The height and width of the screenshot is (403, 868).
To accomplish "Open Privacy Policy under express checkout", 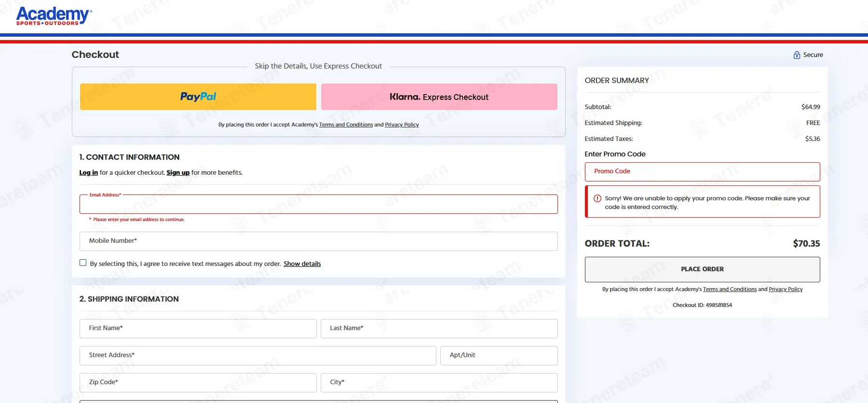I will click(402, 125).
